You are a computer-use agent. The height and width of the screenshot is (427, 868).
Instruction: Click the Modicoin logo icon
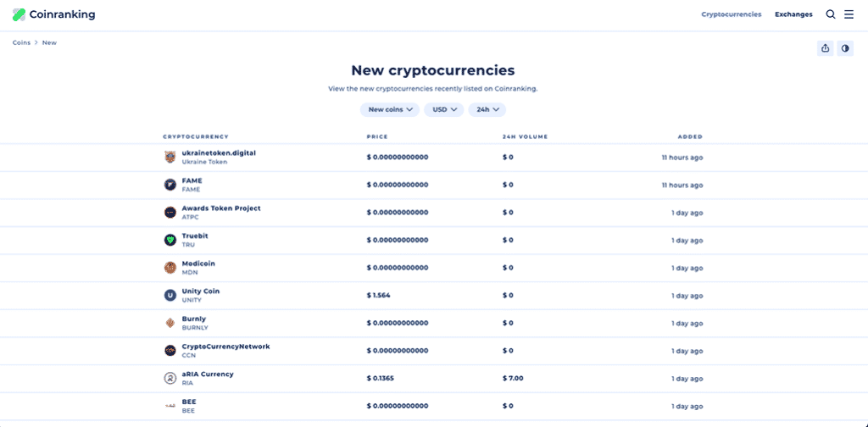170,268
